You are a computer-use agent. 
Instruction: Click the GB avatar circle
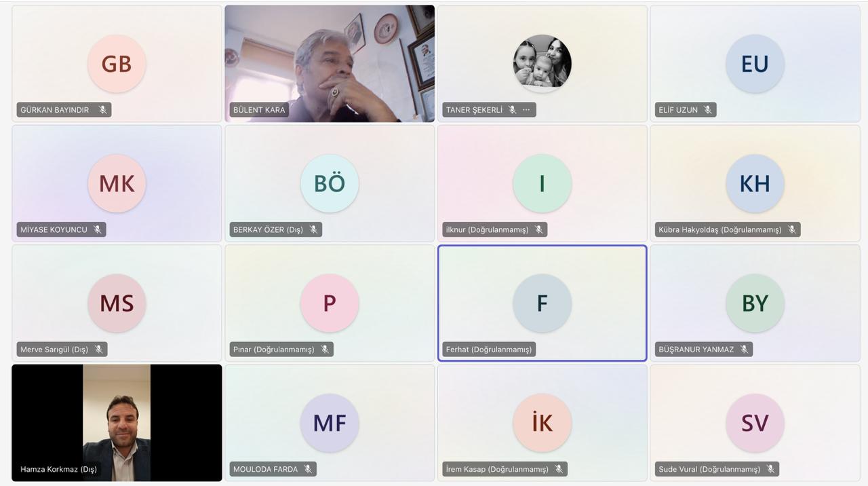[117, 64]
